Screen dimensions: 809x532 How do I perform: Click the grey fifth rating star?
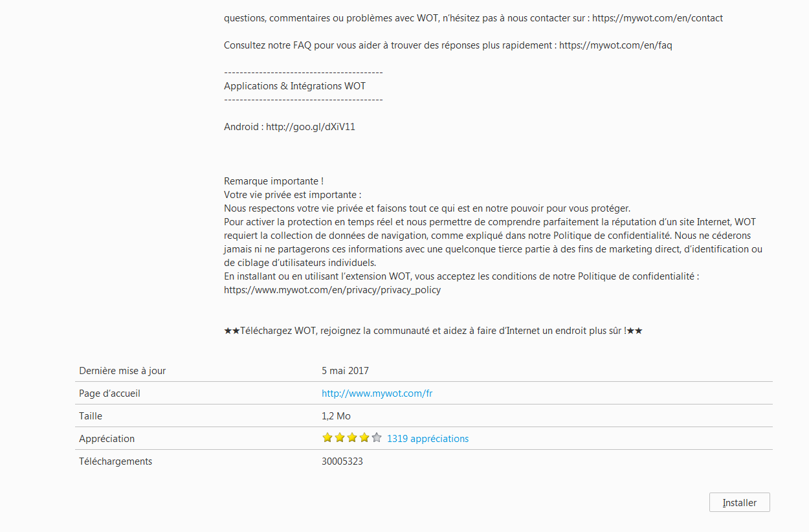click(377, 438)
